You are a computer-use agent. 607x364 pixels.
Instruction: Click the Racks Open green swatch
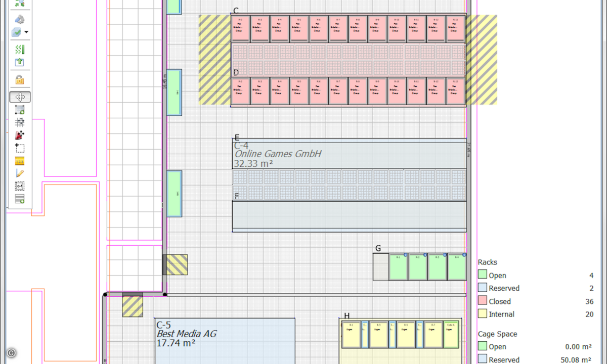tap(483, 275)
